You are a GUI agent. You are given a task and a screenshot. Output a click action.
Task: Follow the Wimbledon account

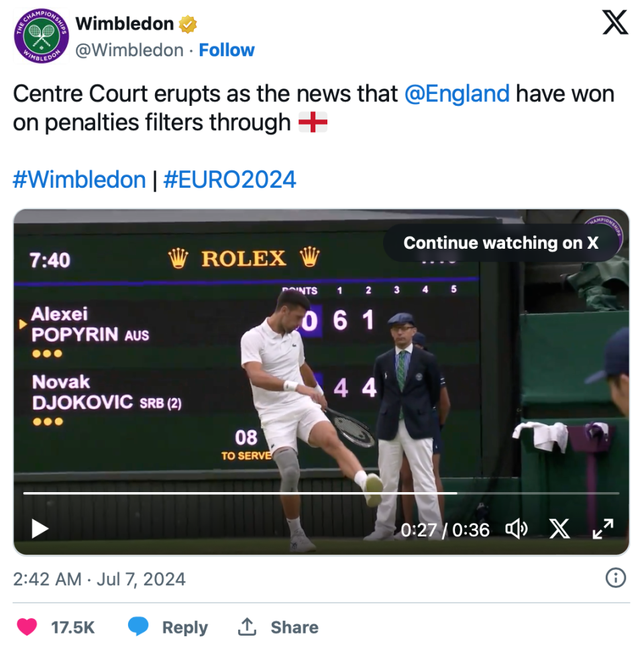tap(227, 50)
